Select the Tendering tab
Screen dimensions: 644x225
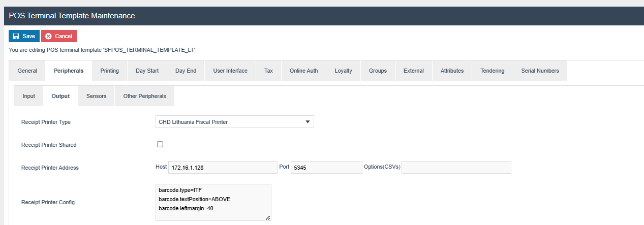(x=492, y=71)
